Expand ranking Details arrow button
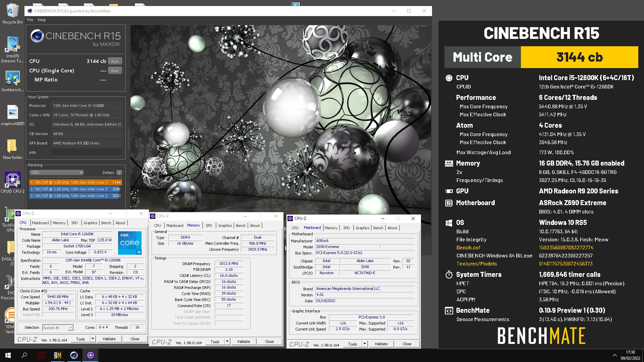 click(119, 173)
